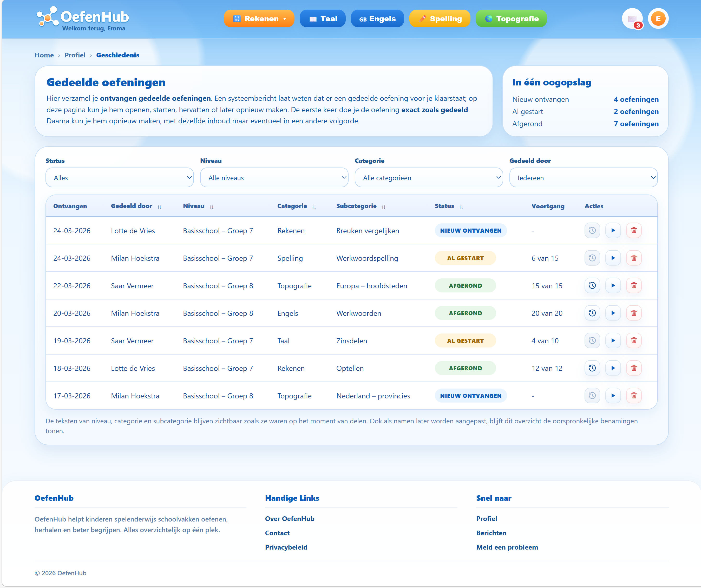Delete the Breuken vergelijken exercise

point(634,230)
